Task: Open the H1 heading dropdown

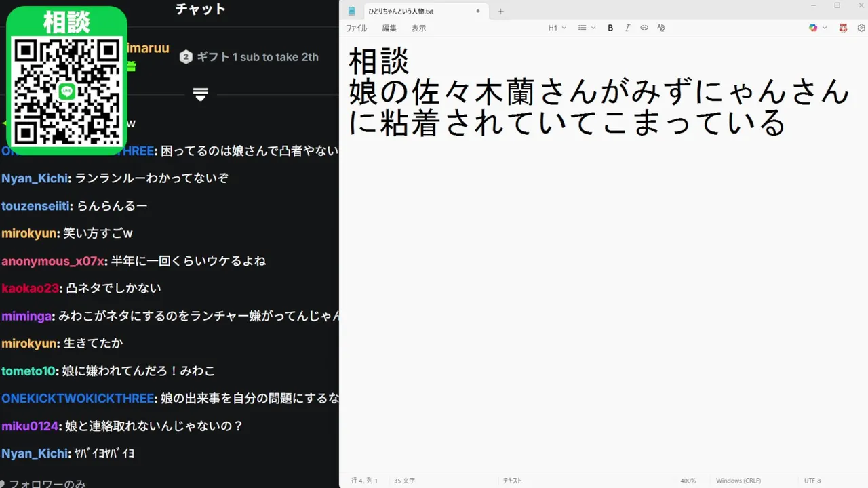Action: coord(557,28)
